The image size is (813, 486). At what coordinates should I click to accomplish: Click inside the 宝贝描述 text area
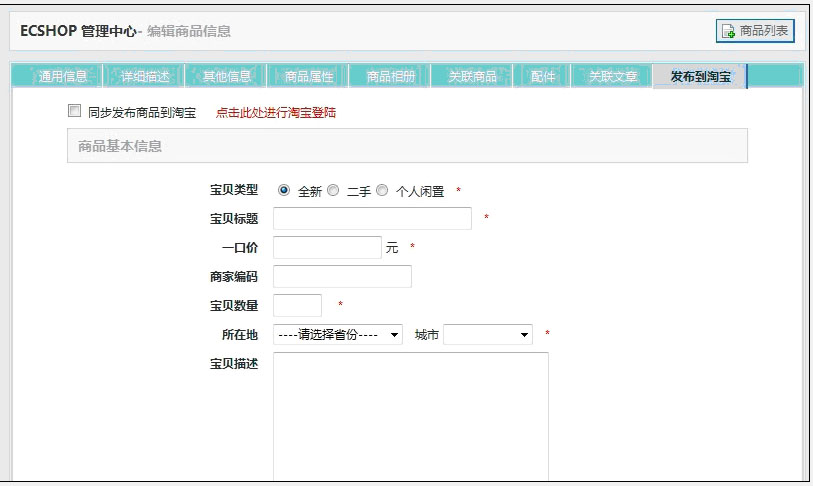point(410,415)
